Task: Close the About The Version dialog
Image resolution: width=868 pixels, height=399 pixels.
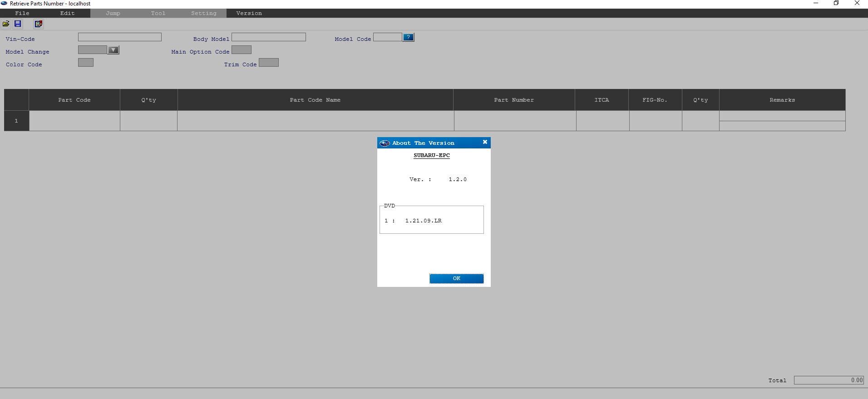Action: (485, 142)
